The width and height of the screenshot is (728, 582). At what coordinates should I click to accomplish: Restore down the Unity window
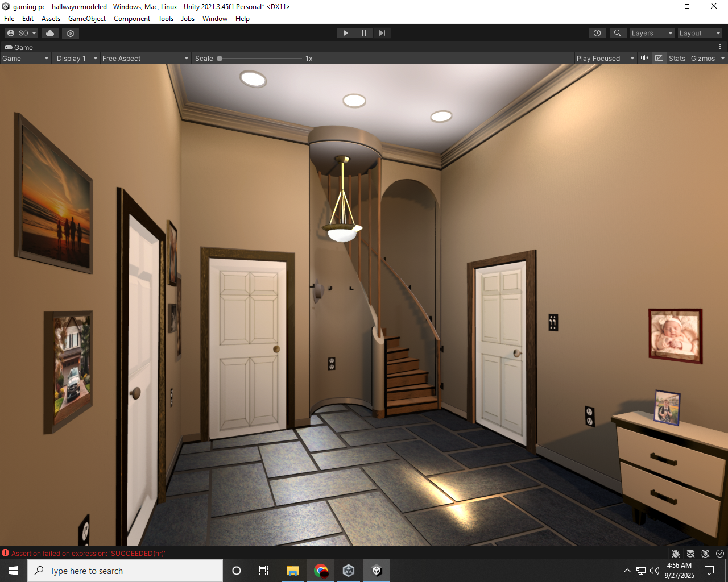click(x=688, y=6)
